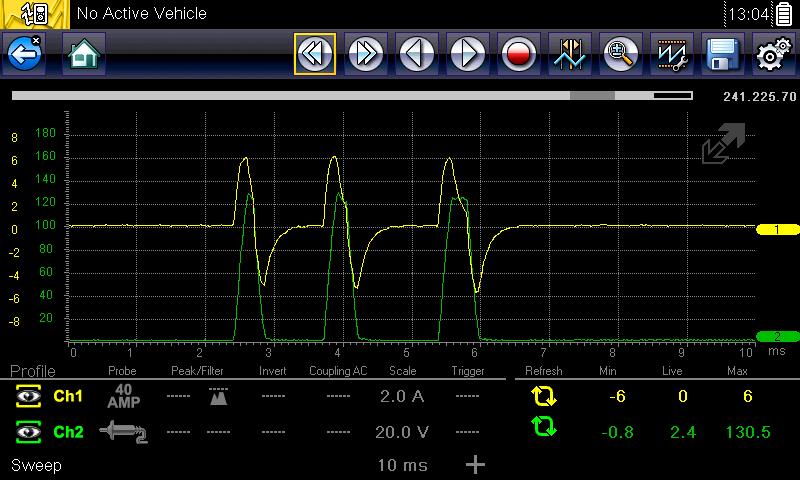Expand the graph to full screen
This screenshot has height=480, width=800.
pyautogui.click(x=723, y=145)
